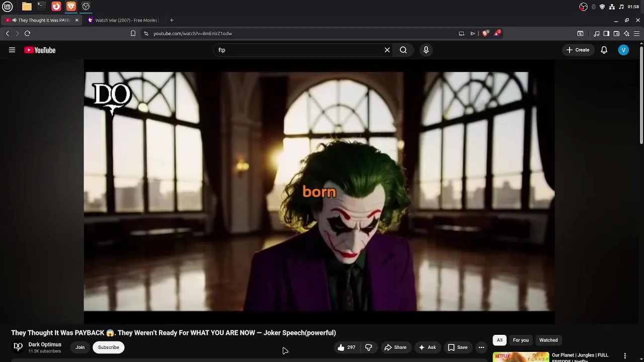Open the 'Our Planet | Jungles' recommended video title
Image resolution: width=644 pixels, height=362 pixels.
coord(580,357)
